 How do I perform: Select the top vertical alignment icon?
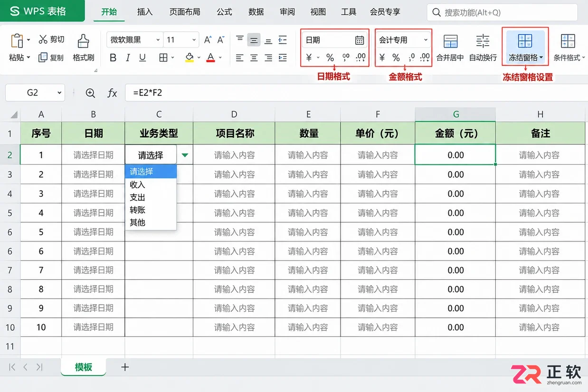(x=240, y=39)
